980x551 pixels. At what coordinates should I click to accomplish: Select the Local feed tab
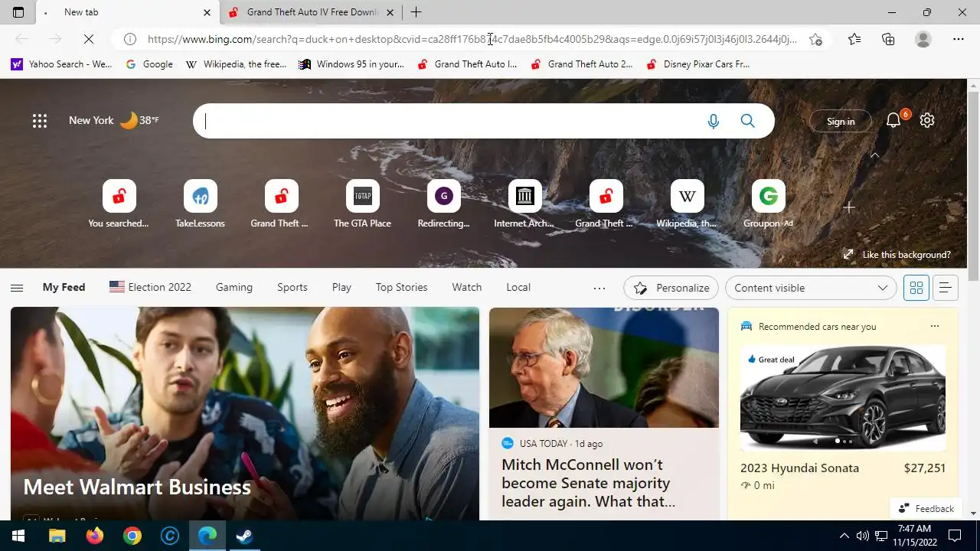coord(518,287)
